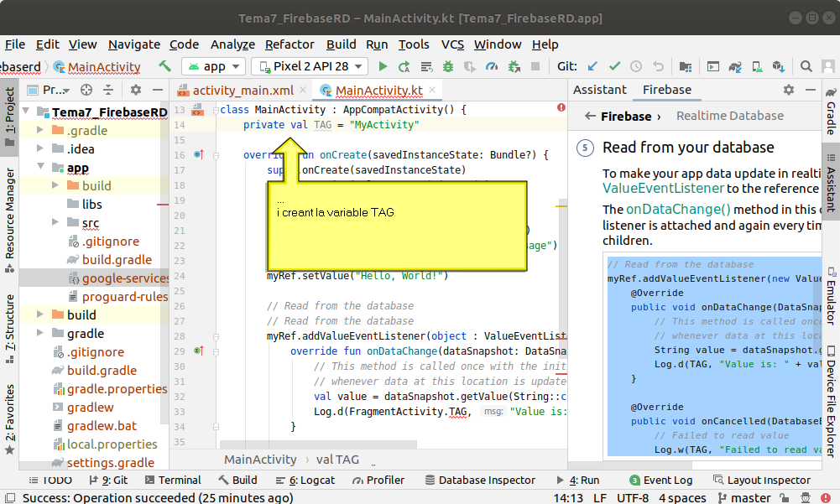Viewport: 840px width, 504px height.
Task: Sync project with Gradle files icon
Action: [x=735, y=66]
